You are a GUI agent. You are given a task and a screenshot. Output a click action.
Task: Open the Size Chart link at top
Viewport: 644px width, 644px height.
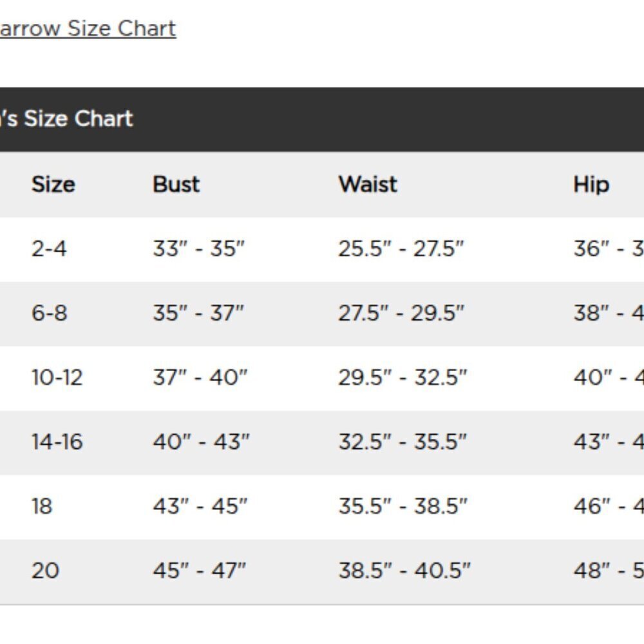coord(88,29)
